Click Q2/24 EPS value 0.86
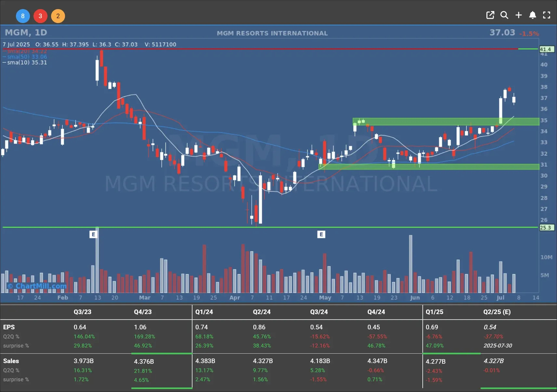Screen dimensions: 557x392 [259, 327]
